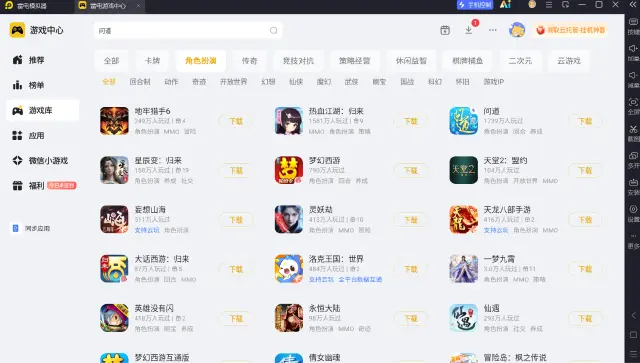Click the small avatar in title bar

pos(532,4)
